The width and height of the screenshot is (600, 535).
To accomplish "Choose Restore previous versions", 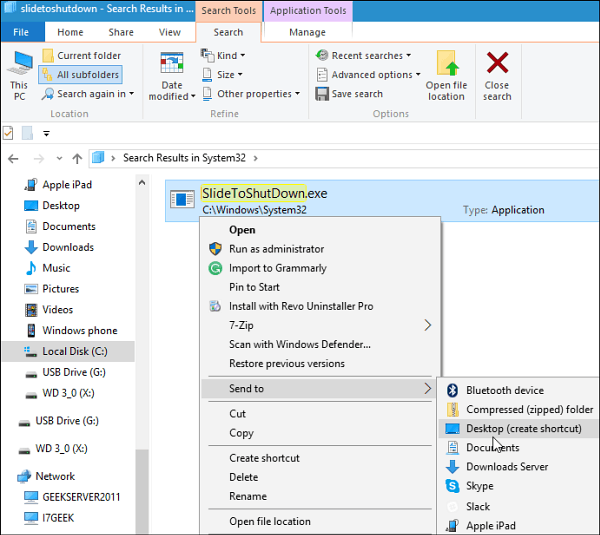I will pyautogui.click(x=321, y=364).
